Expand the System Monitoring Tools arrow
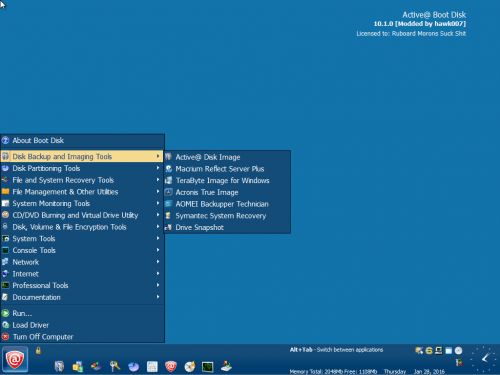Image resolution: width=500 pixels, height=375 pixels. point(158,203)
